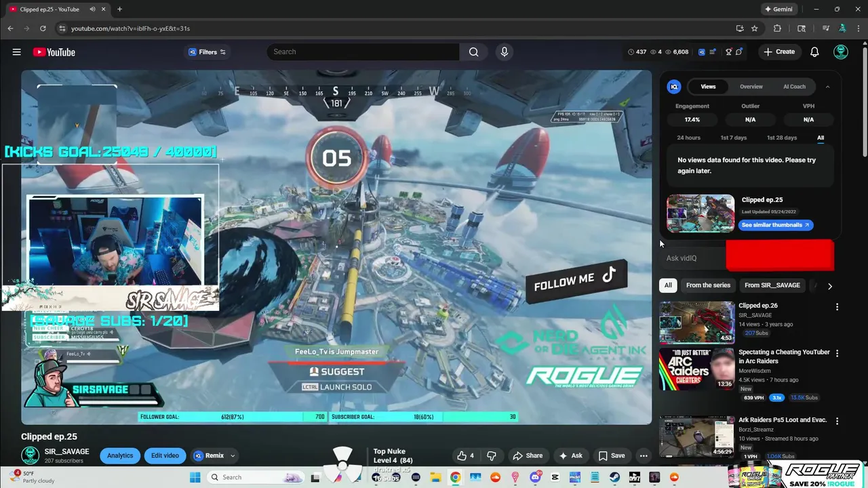868x488 pixels.
Task: Open the YouTube notifications bell
Action: coord(814,52)
